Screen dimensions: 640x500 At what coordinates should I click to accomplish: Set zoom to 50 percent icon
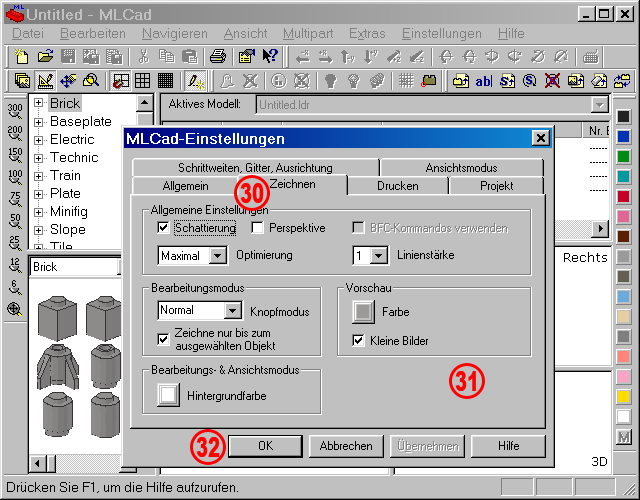(x=15, y=221)
